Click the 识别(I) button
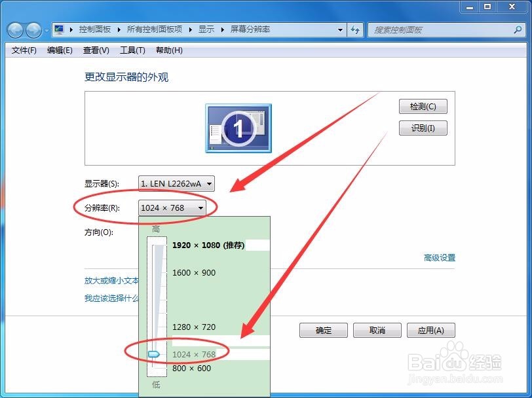 click(x=423, y=128)
